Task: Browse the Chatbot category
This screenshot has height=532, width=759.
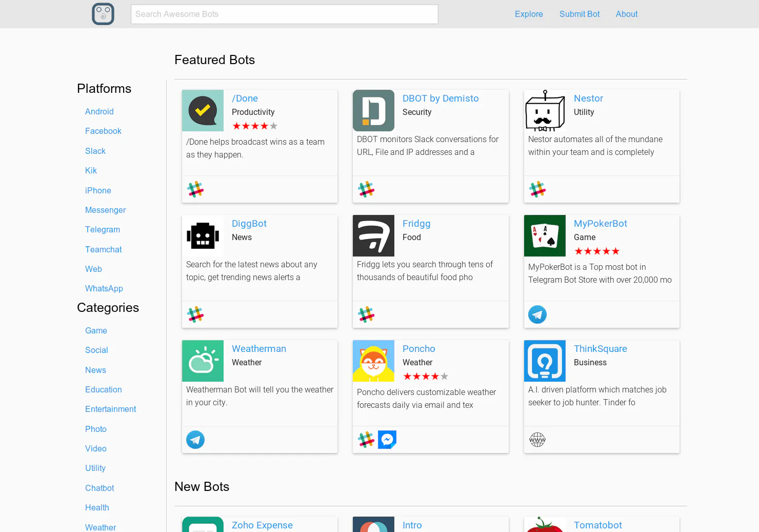Action: 99,488
